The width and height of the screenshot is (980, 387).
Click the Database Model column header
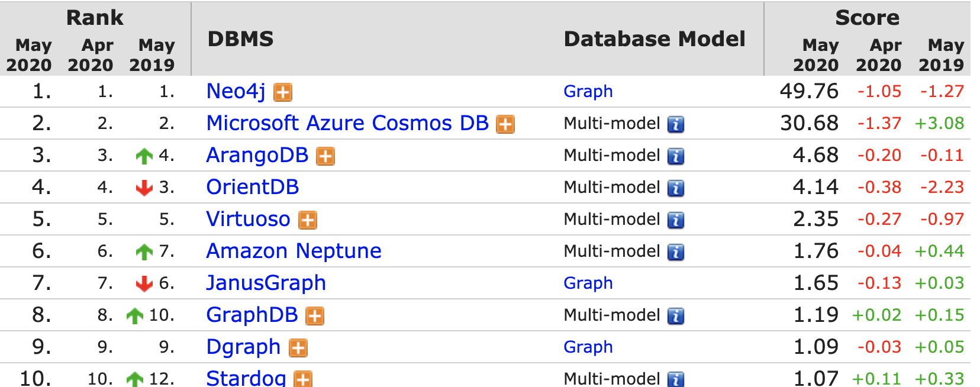pos(655,39)
